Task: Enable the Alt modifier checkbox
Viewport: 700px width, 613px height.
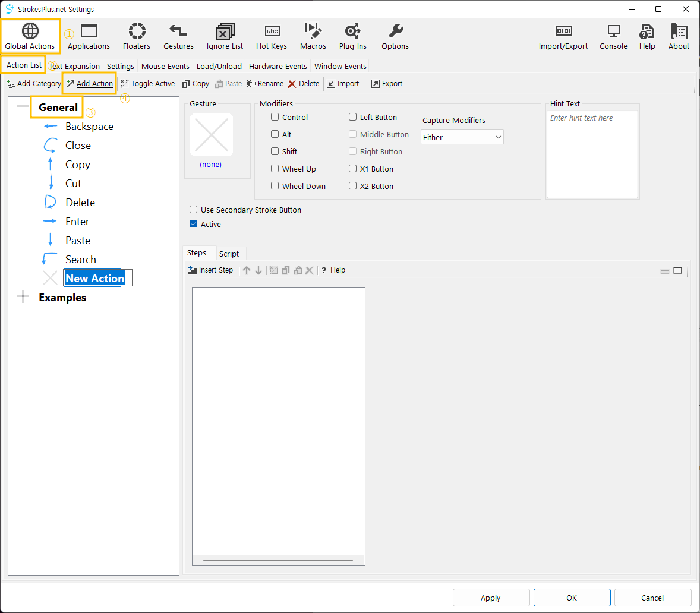Action: pos(275,134)
